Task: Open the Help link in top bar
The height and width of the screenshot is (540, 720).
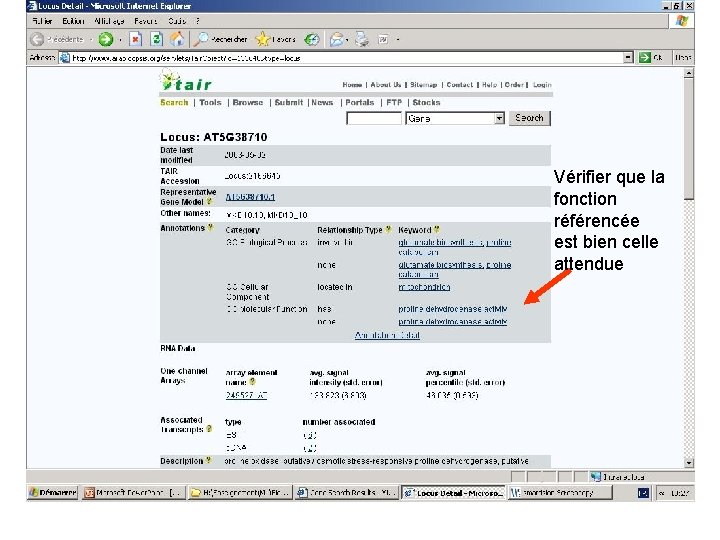Action: pos(489,85)
